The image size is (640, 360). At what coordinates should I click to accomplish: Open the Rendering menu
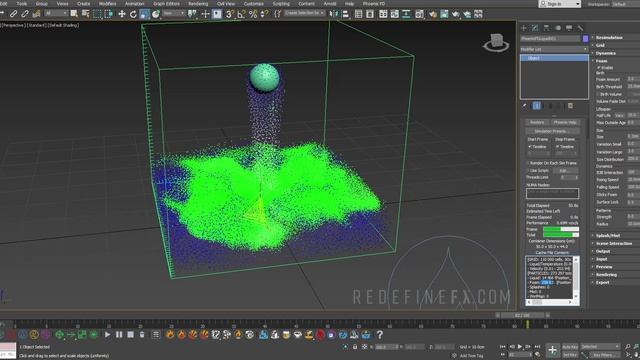198,4
